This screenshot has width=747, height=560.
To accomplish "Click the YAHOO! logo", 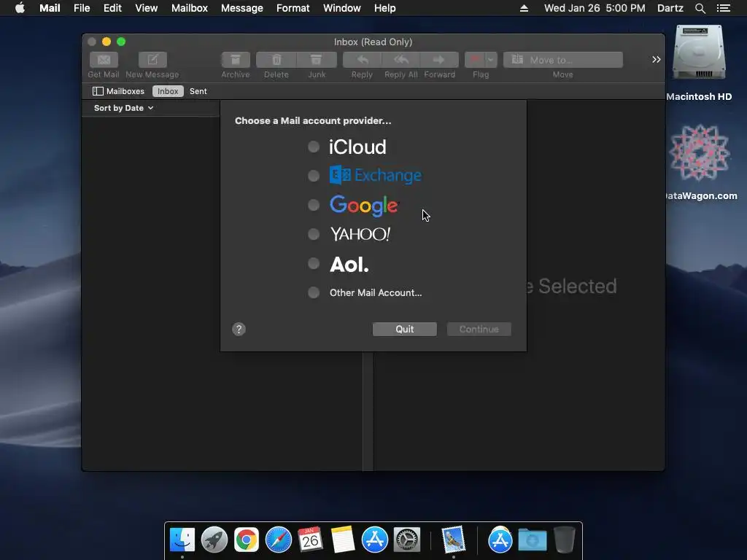I will tap(360, 234).
